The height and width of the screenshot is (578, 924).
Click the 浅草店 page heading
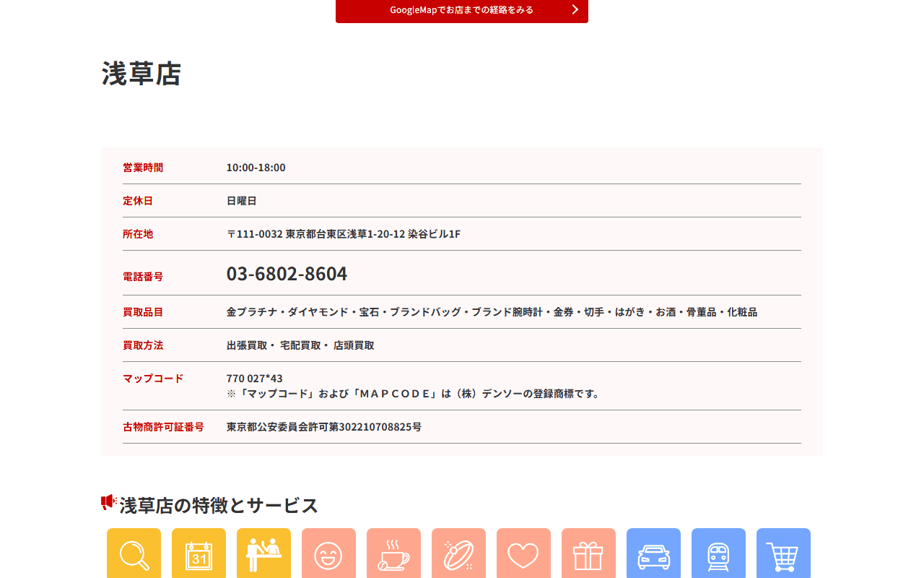tap(141, 74)
